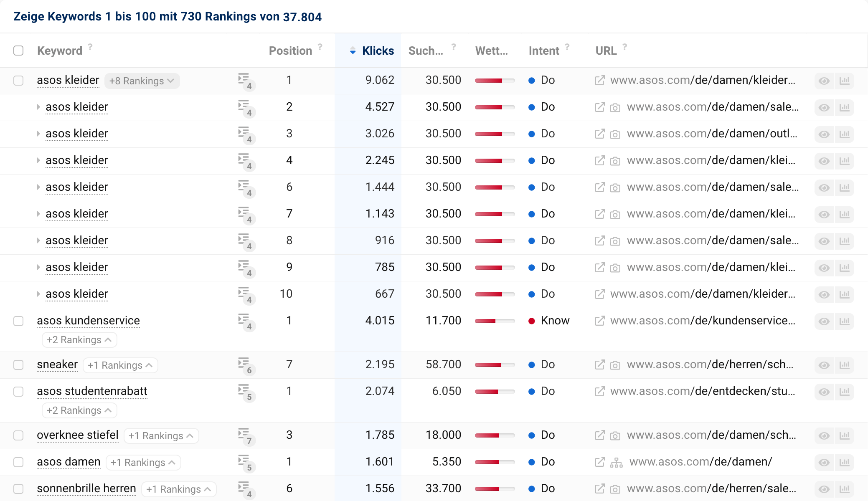Image resolution: width=868 pixels, height=501 pixels.
Task: Tick checkbox for sneaker keyword
Action: (x=18, y=364)
